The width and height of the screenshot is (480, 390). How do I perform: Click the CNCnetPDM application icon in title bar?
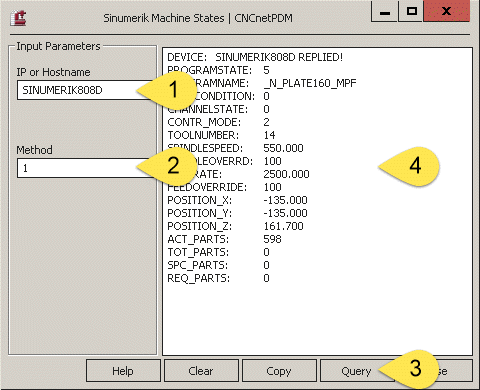click(18, 18)
